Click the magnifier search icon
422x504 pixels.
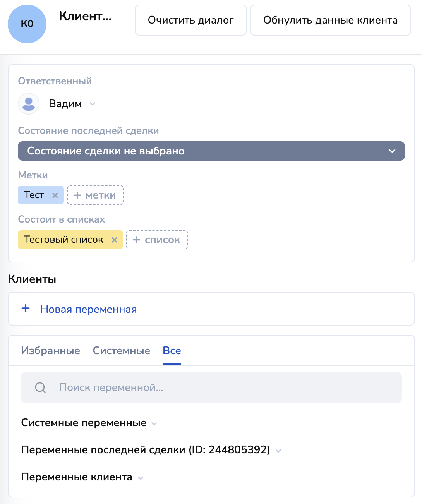click(x=40, y=387)
